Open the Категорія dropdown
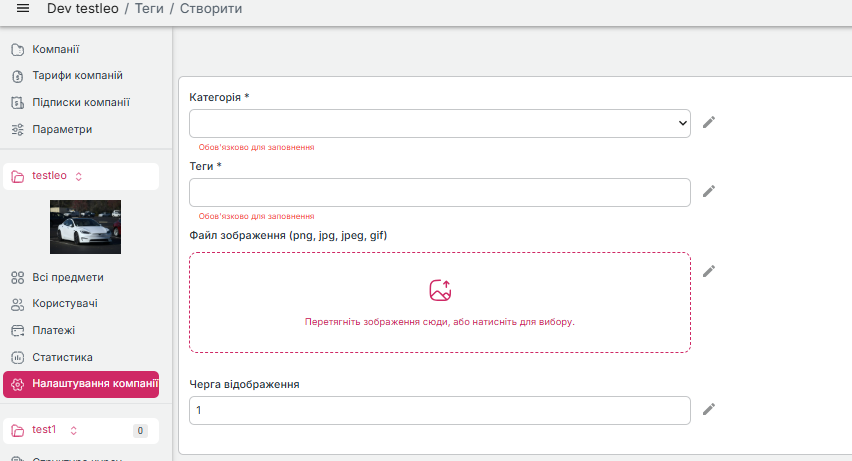The width and height of the screenshot is (852, 461). (x=439, y=123)
